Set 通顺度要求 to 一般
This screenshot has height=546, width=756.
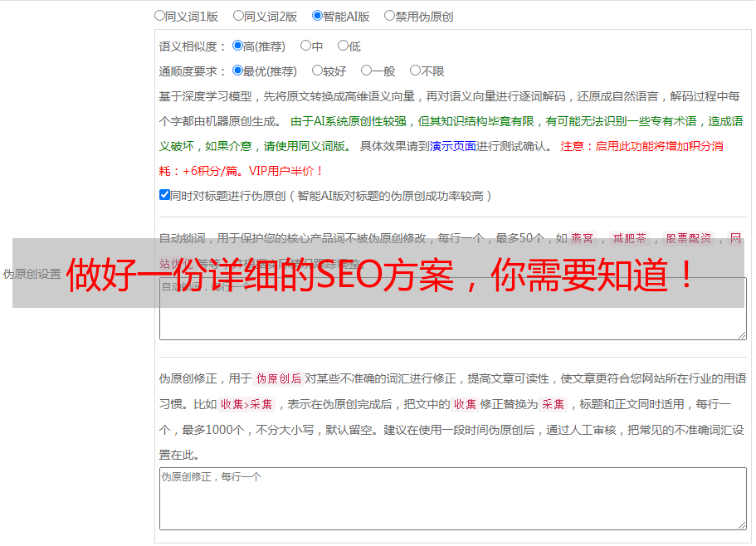click(x=367, y=71)
